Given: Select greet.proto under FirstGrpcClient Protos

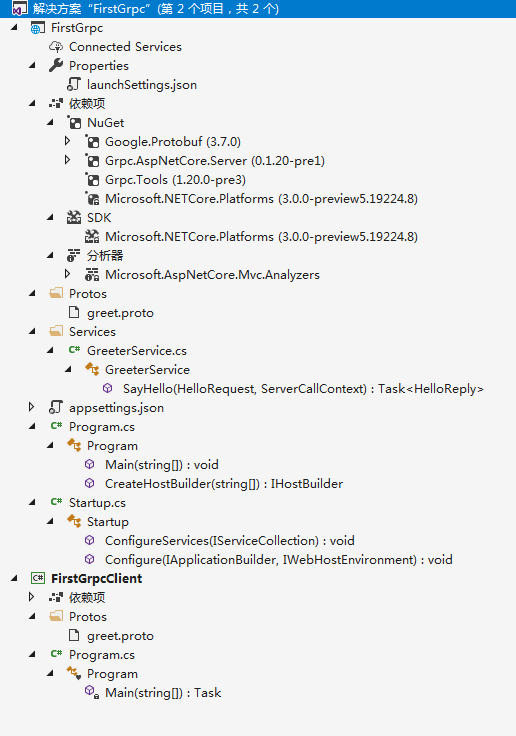Looking at the screenshot, I should pyautogui.click(x=120, y=636).
